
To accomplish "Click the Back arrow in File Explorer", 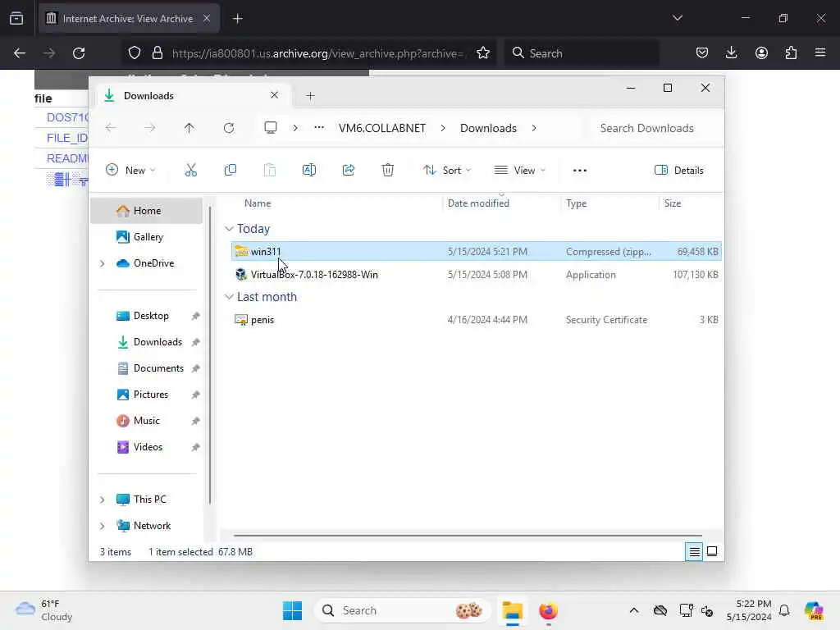I will click(111, 128).
